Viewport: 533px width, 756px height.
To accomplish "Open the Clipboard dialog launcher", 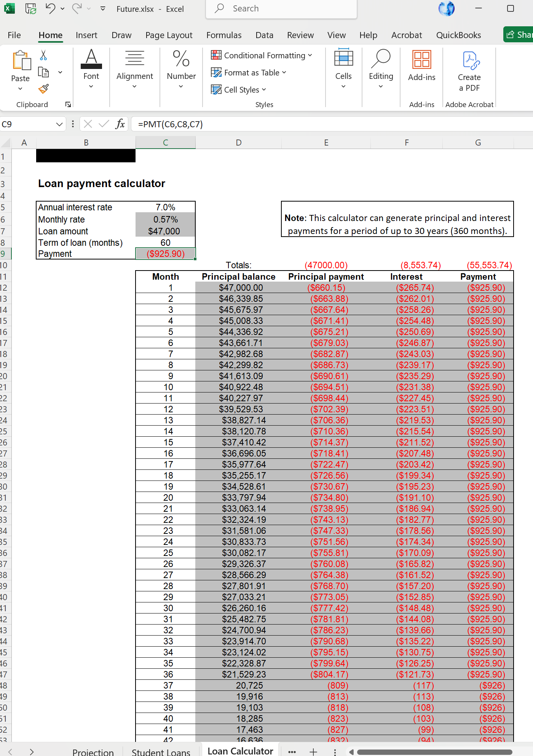I will pyautogui.click(x=68, y=104).
